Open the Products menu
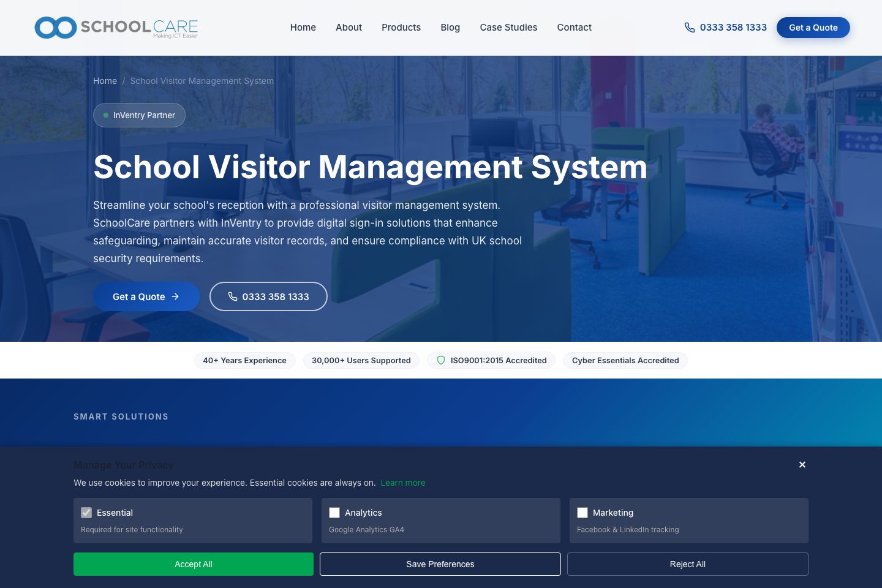882x588 pixels. (x=401, y=28)
